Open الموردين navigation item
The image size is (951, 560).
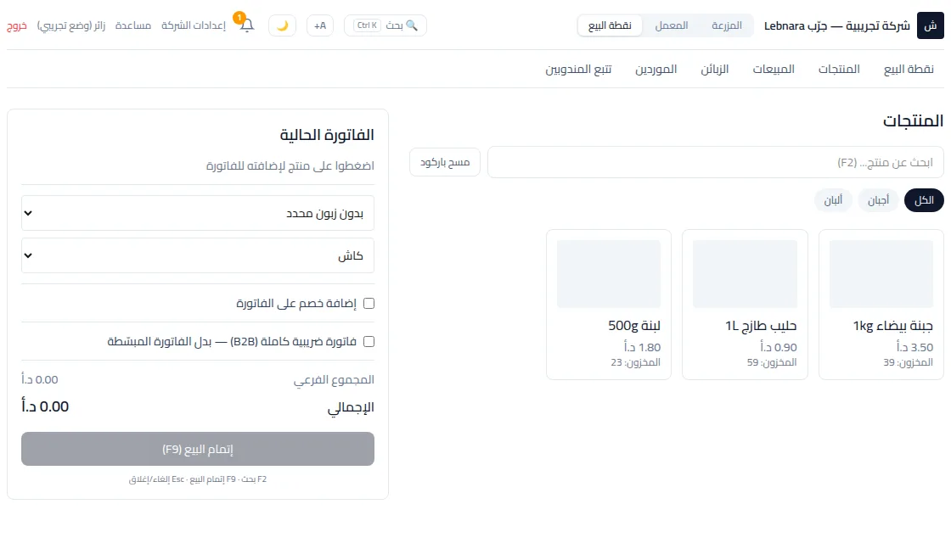coord(656,69)
